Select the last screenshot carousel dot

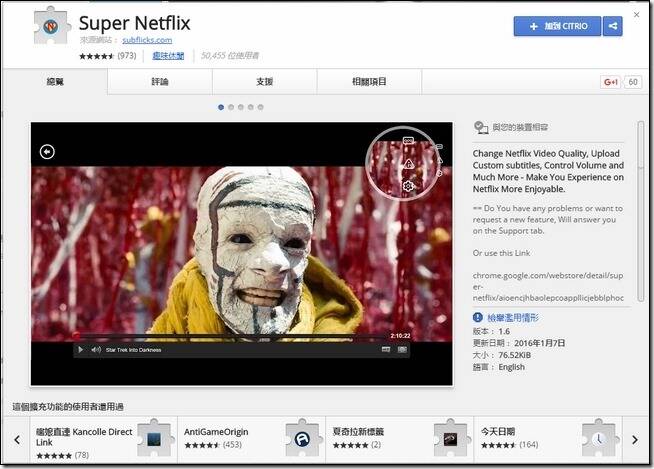pyautogui.click(x=261, y=107)
